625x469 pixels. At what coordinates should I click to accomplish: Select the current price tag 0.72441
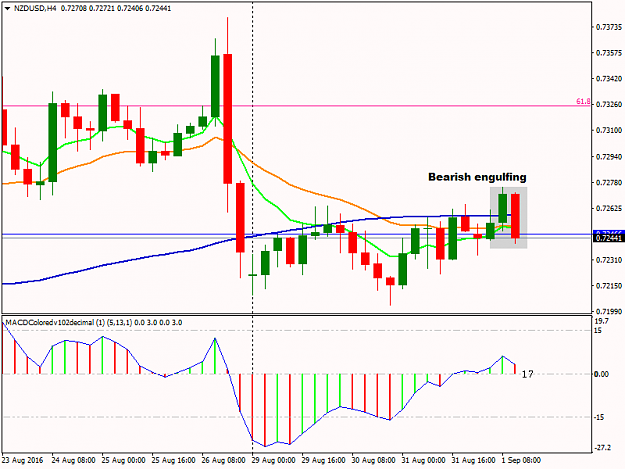coord(607,238)
